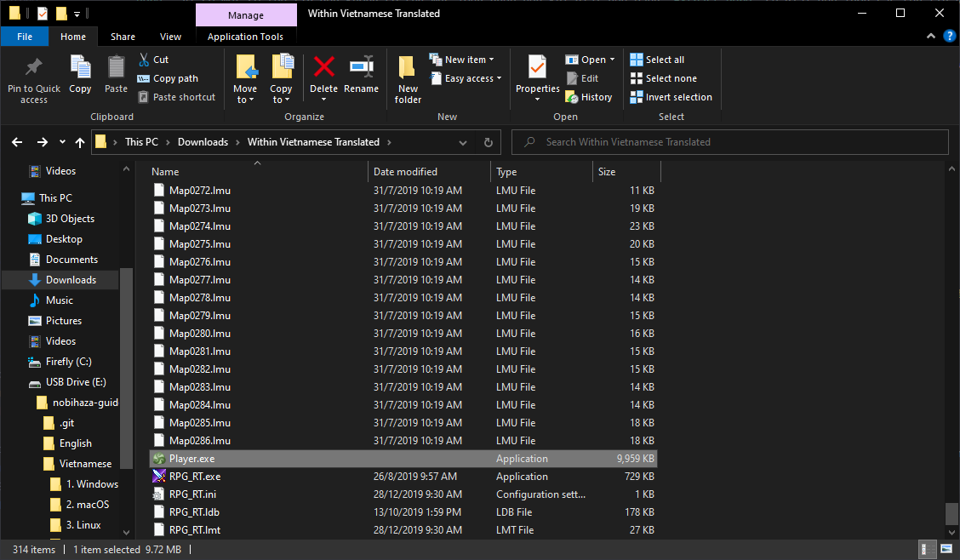The height and width of the screenshot is (560, 960).
Task: Click the Pin to Quick access icon
Action: (x=34, y=68)
